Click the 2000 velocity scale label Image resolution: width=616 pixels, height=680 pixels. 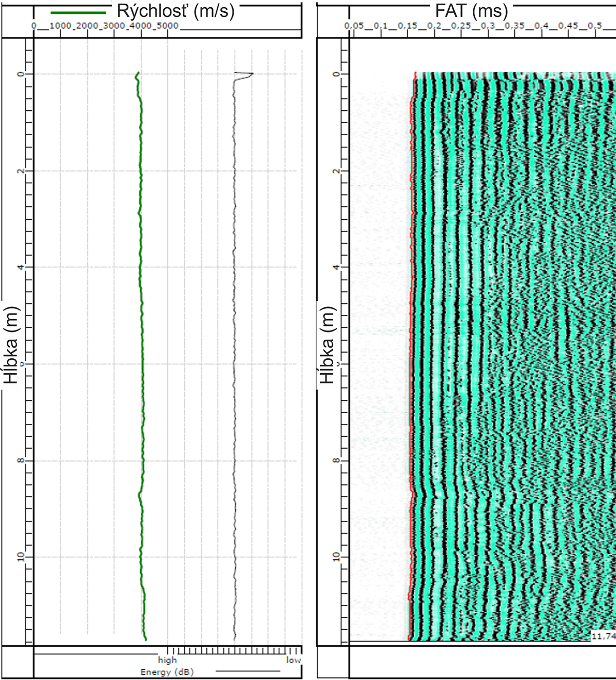tap(87, 26)
